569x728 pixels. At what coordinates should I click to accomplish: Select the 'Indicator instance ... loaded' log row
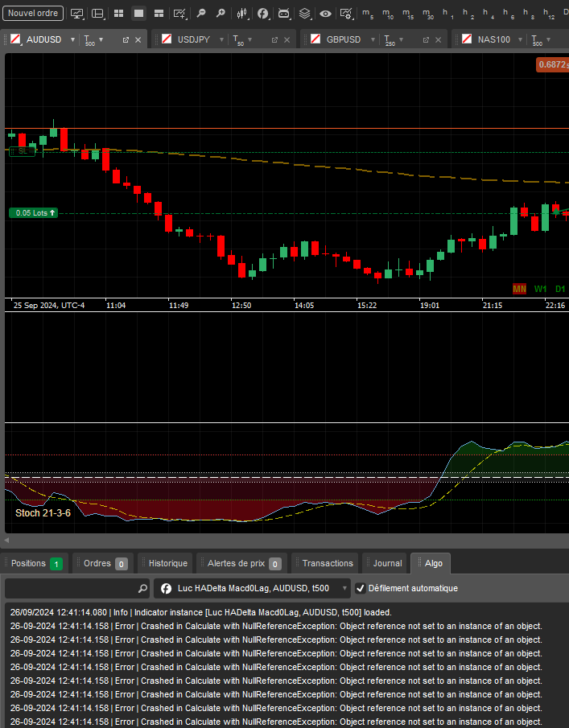[x=201, y=612]
